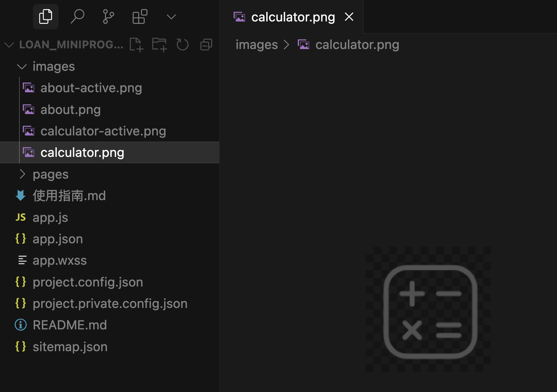Open 使用指南.md markdown file
This screenshot has width=557, height=392.
click(x=69, y=196)
